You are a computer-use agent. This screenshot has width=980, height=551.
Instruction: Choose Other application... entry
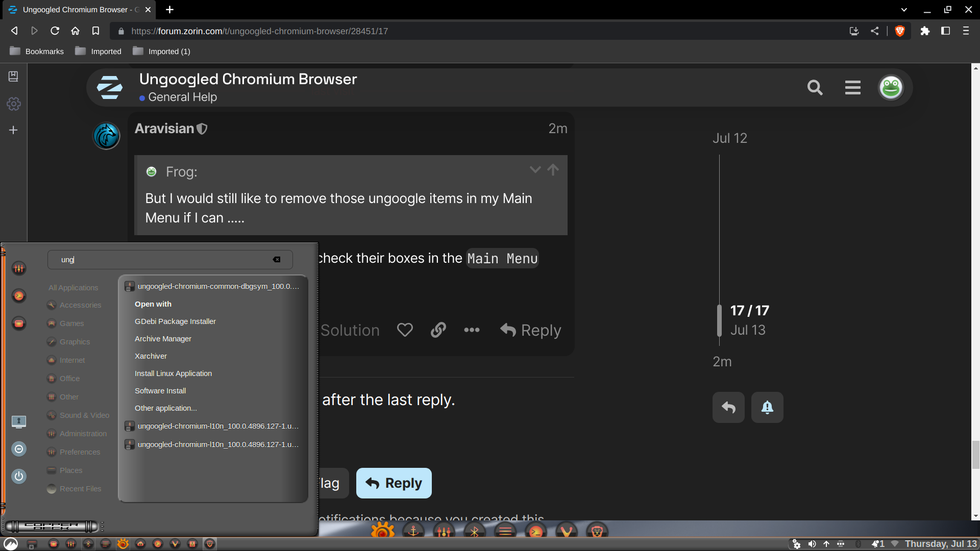tap(166, 408)
